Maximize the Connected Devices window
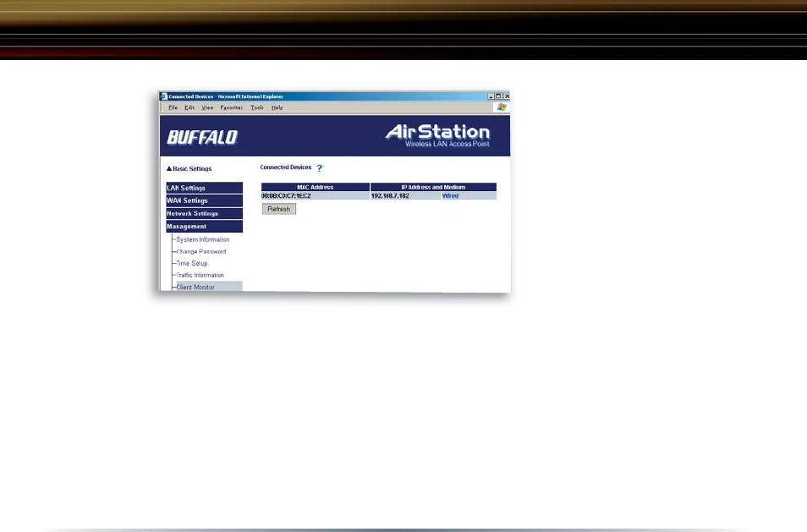Image resolution: width=807 pixels, height=532 pixels. (x=498, y=96)
